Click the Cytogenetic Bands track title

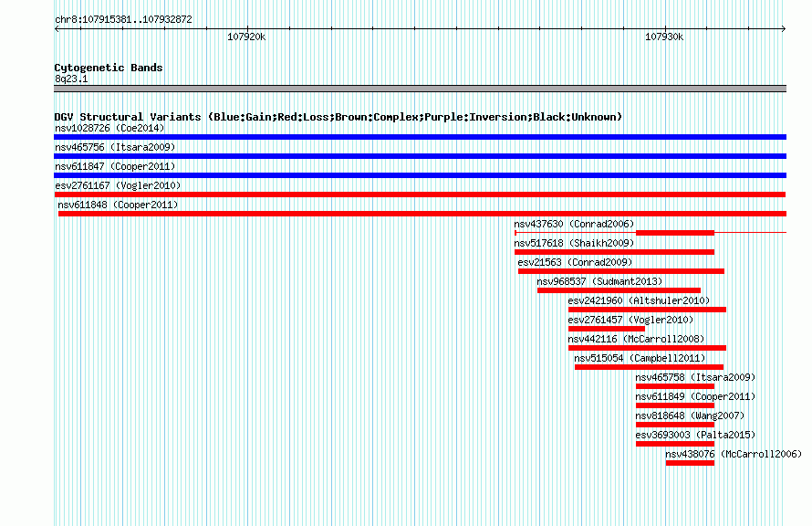point(109,68)
